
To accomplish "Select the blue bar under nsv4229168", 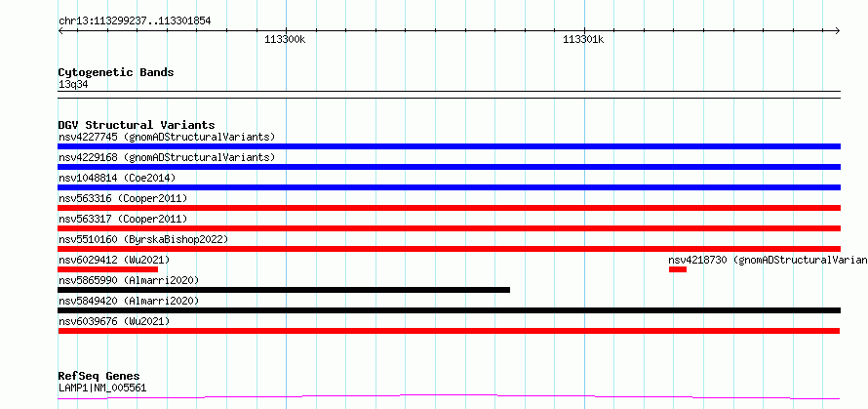I will (449, 167).
